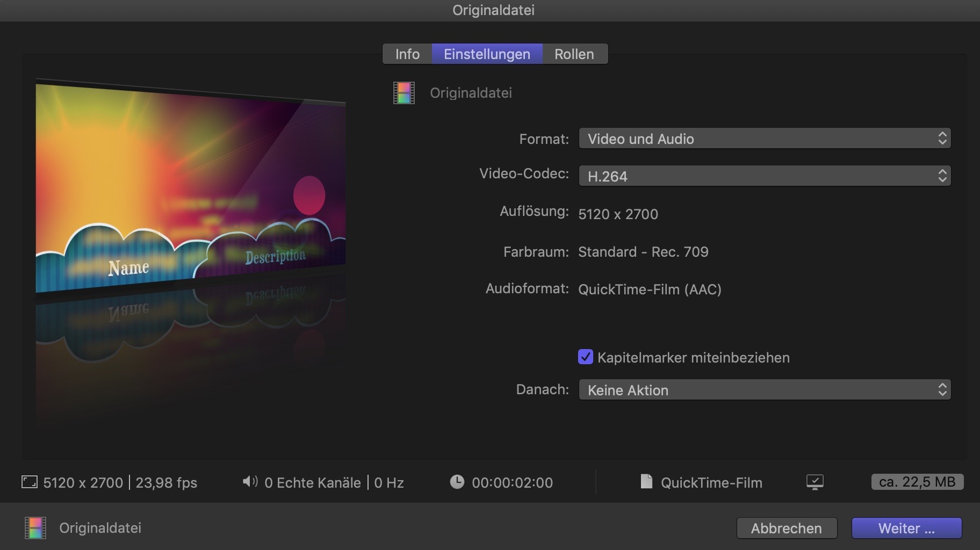Click the filmstrip icon in the bottom bar

[x=35, y=528]
